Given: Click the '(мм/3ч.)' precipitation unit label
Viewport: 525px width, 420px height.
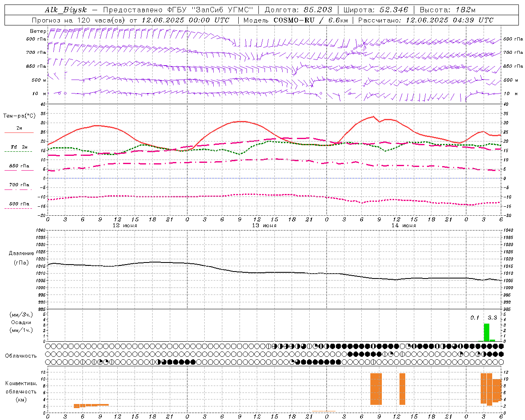Looking at the screenshot, I should coord(21,315).
